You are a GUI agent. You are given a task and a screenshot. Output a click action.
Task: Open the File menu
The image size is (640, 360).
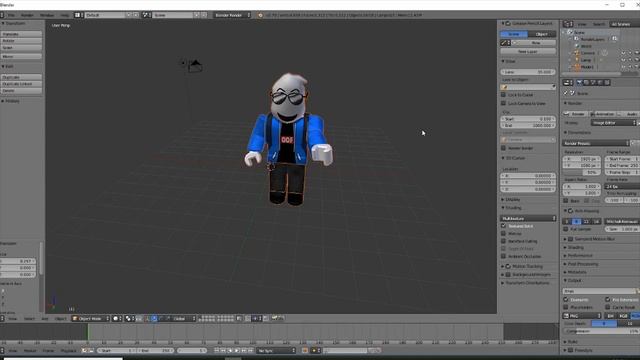coord(12,15)
